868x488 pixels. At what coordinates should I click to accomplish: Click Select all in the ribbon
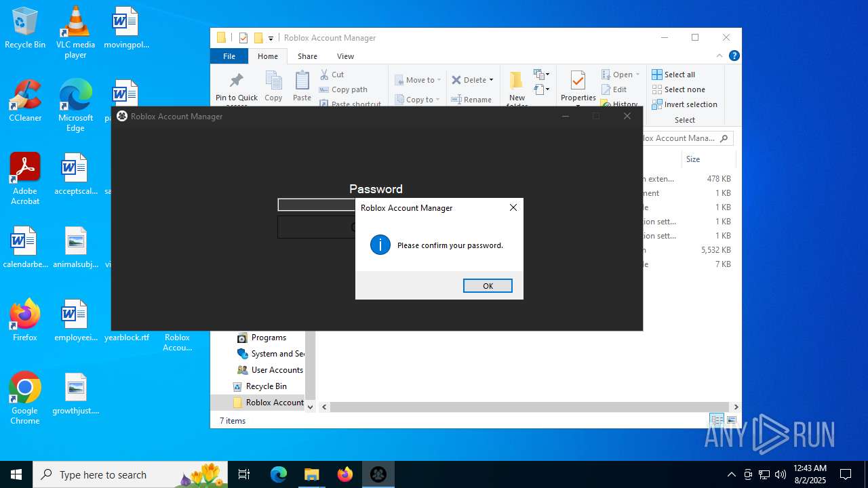pyautogui.click(x=673, y=75)
